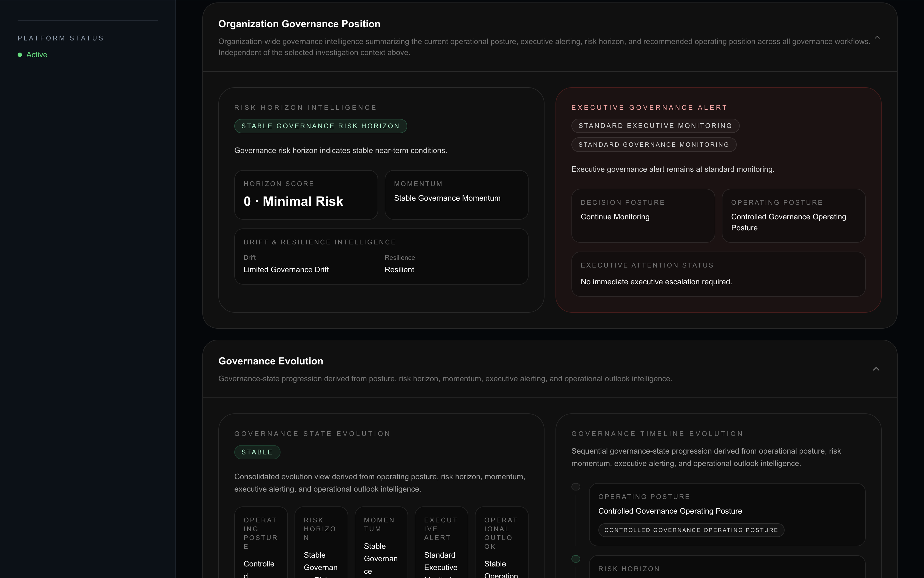Screen dimensions: 924x578
Task: Click the Risk Horizon timeline card label
Action: 629,569
